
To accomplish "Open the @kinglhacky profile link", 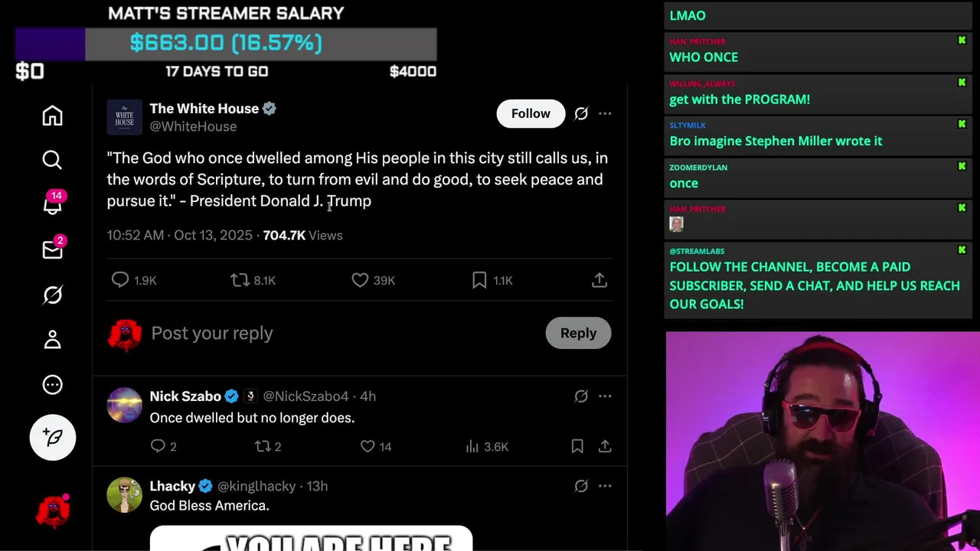I will pyautogui.click(x=256, y=486).
